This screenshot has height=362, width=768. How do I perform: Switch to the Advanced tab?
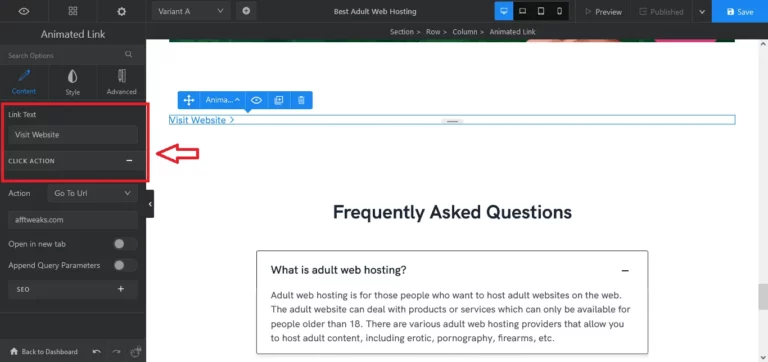pos(121,82)
